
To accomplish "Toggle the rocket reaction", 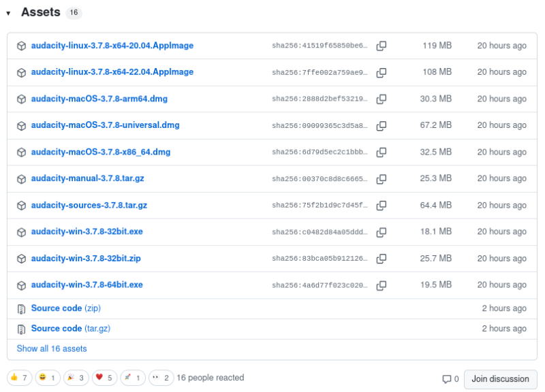I will (x=133, y=378).
